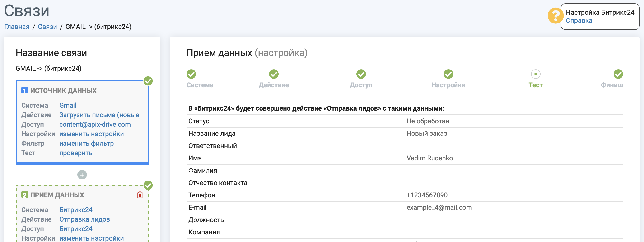The image size is (644, 242).
Task: Click the Имя row label
Action: coord(195,158)
